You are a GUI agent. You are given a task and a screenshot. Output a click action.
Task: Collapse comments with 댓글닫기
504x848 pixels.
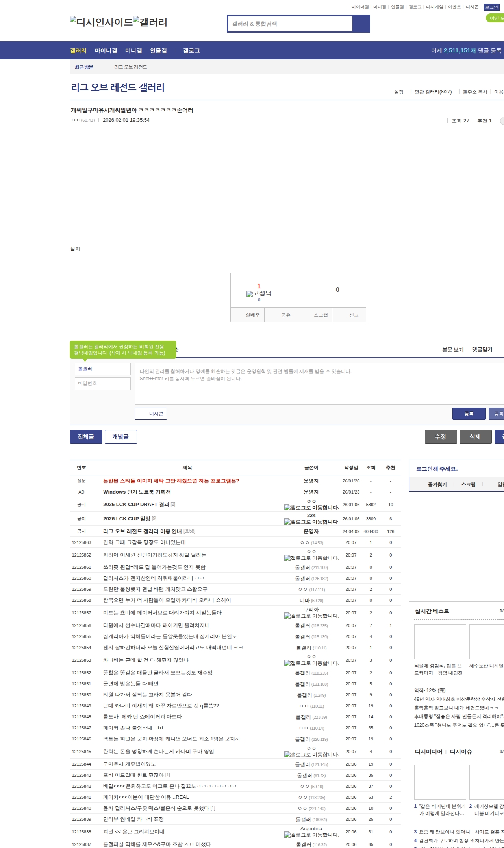(482, 349)
